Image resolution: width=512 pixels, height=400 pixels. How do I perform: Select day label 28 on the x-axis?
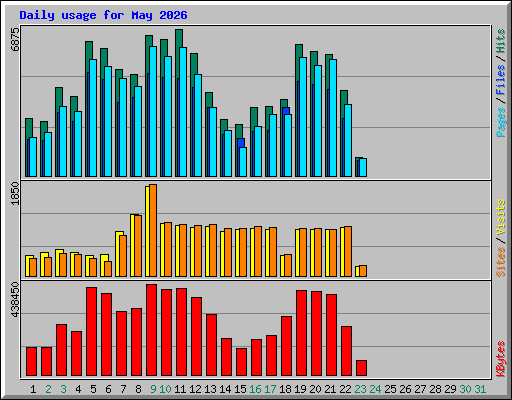point(435,389)
